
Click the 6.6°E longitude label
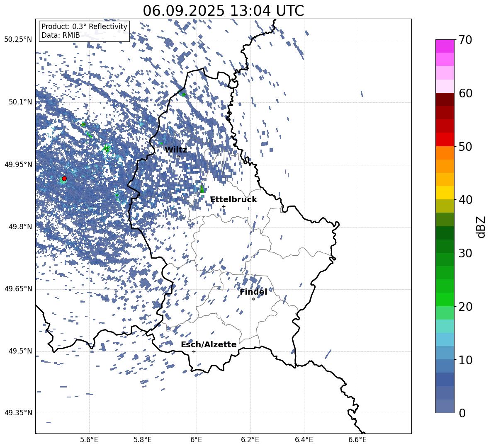[357, 440]
